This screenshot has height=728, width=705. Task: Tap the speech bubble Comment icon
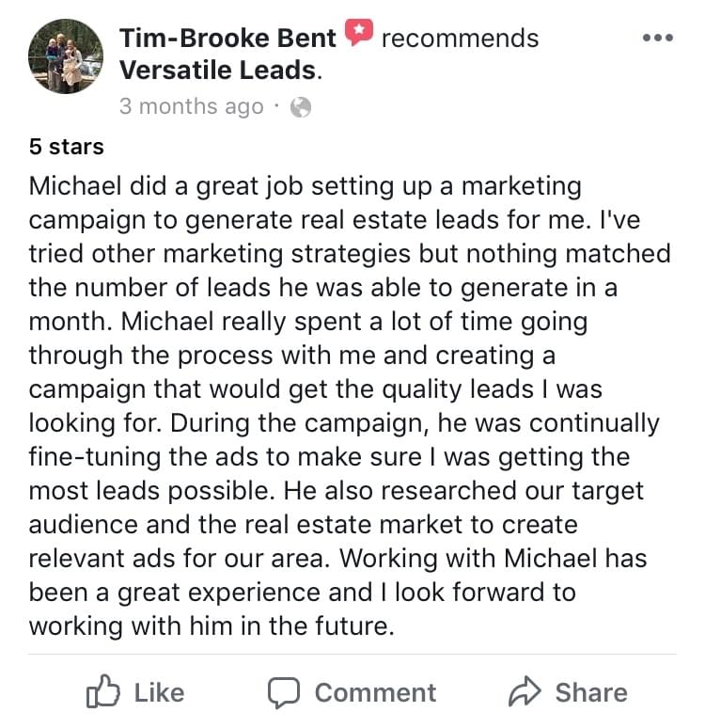[284, 692]
